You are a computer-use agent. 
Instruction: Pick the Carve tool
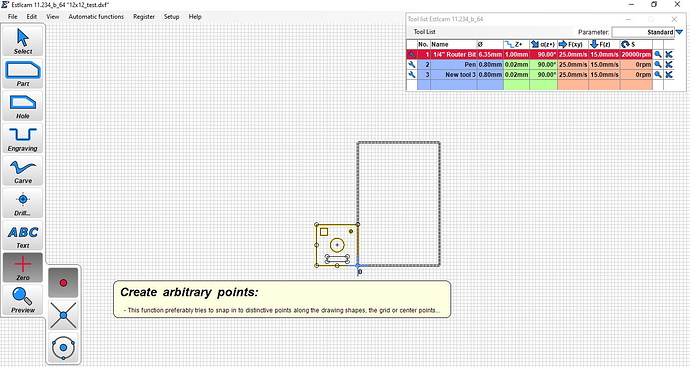click(x=23, y=171)
